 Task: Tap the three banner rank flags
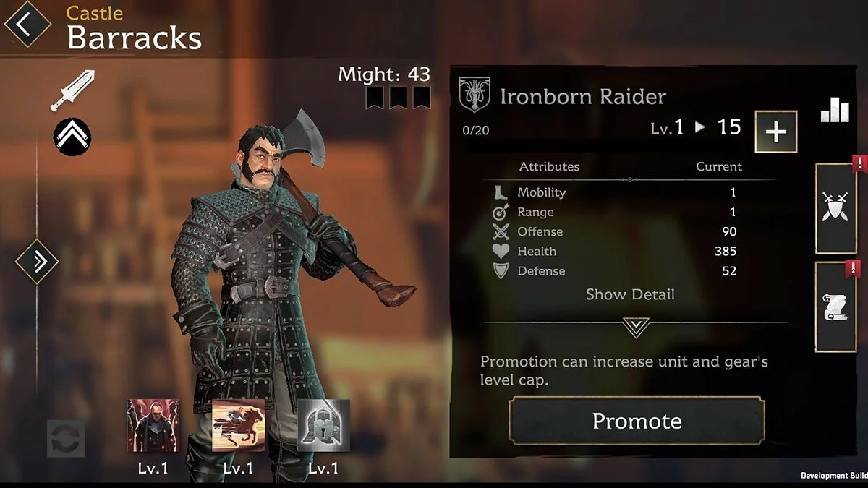tap(398, 98)
